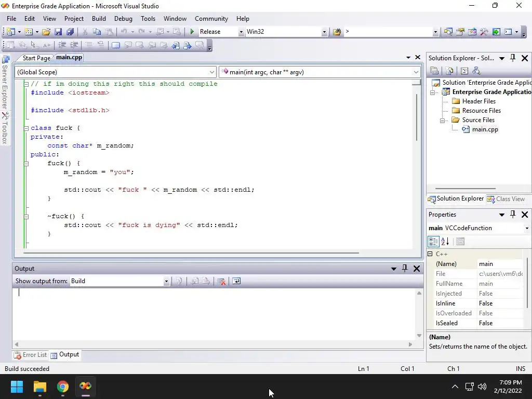
Task: Collapse the class fuck code outline block
Action: point(26,128)
